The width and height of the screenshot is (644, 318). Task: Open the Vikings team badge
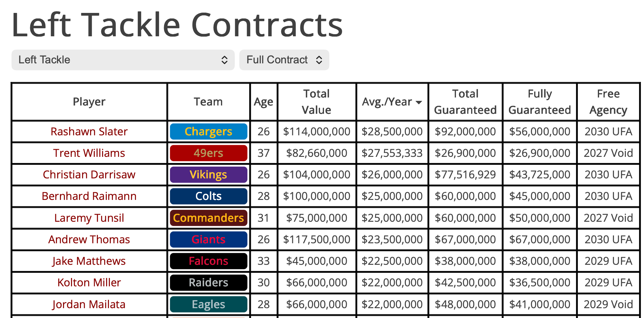tap(208, 175)
